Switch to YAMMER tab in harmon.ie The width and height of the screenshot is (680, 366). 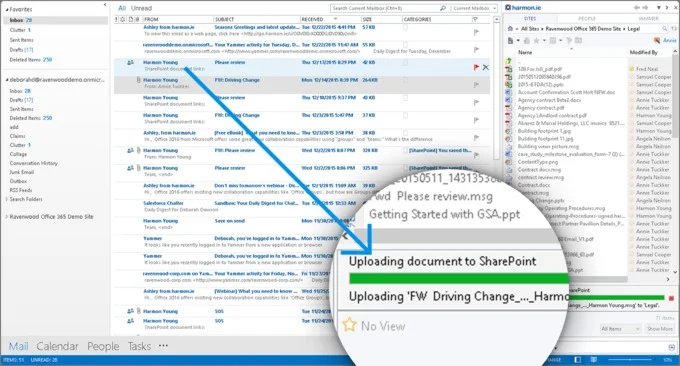(648, 19)
